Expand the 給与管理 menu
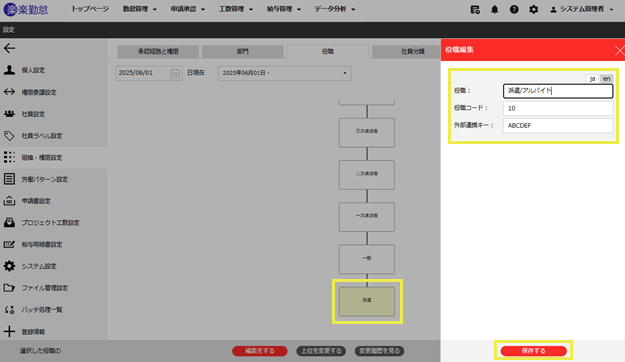 pos(284,9)
